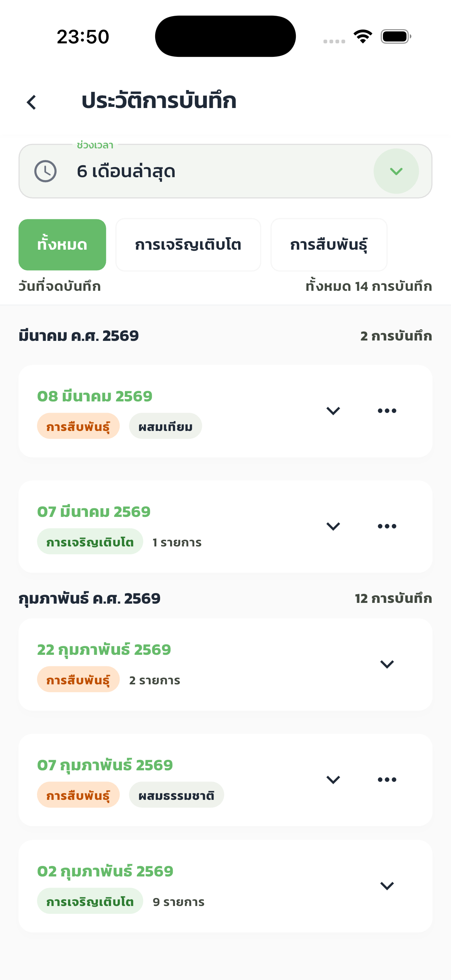Tap the Wi-Fi status icon
The image size is (451, 980).
363,37
